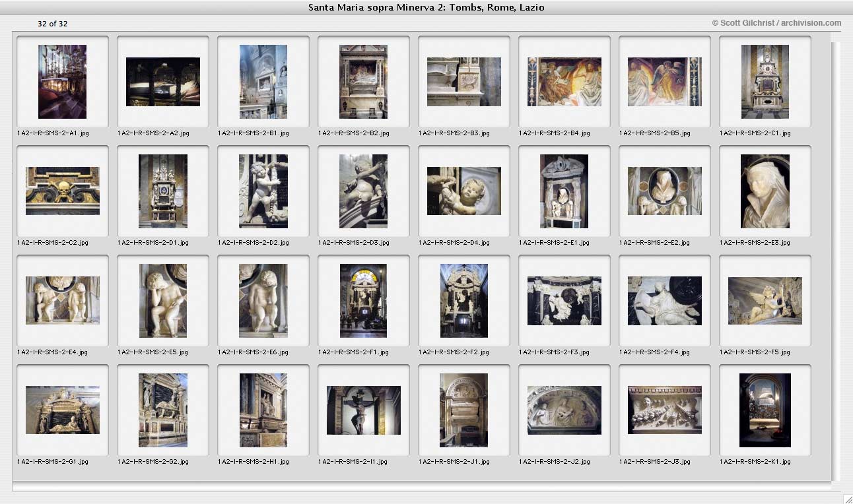853x504 pixels.
Task: Select thumbnail 1A2-I-R-SMS-2-B3.jpg
Action: [464, 82]
